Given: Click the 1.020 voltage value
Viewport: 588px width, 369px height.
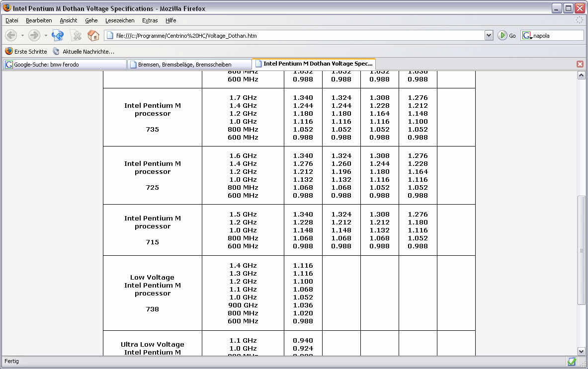Looking at the screenshot, I should click(303, 313).
